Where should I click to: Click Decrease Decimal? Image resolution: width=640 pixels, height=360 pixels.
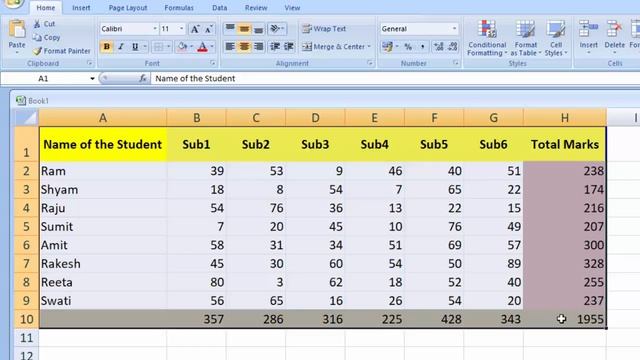point(453,47)
